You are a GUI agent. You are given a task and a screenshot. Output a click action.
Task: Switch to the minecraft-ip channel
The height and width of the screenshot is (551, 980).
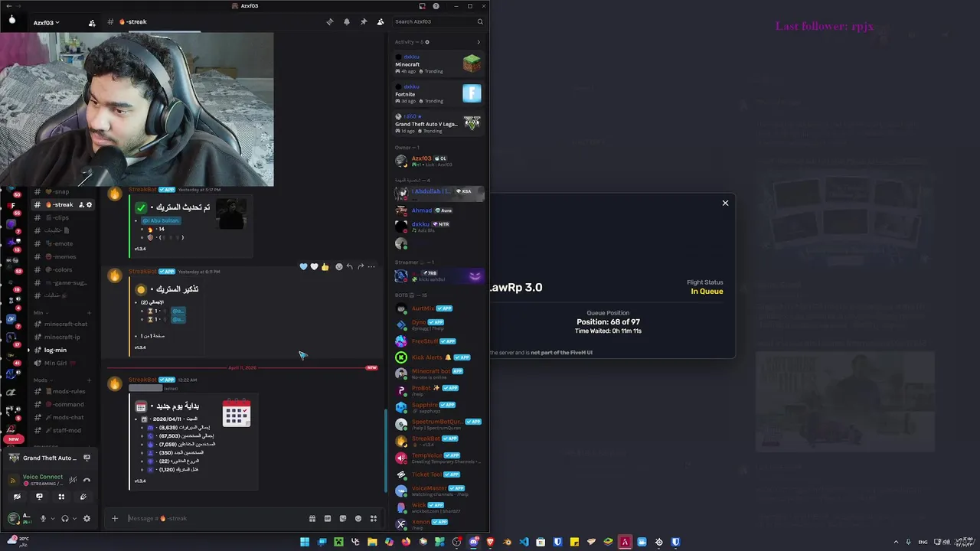pos(64,337)
